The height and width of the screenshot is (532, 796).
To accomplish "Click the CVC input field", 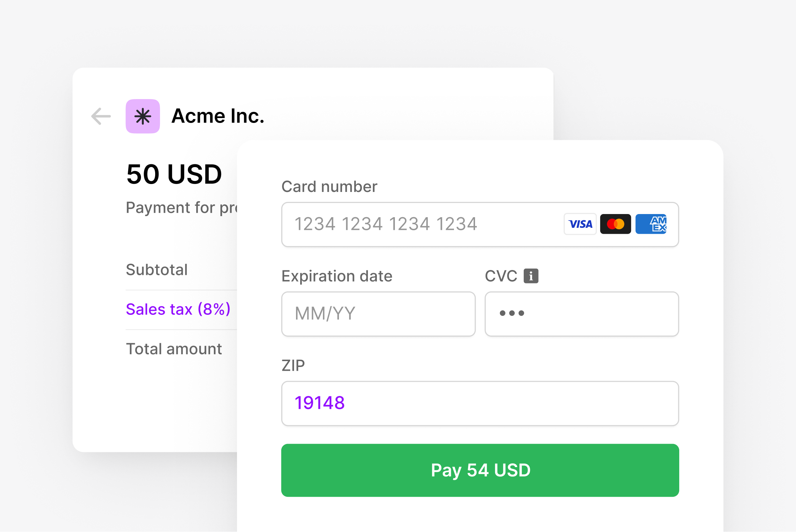I will click(581, 313).
